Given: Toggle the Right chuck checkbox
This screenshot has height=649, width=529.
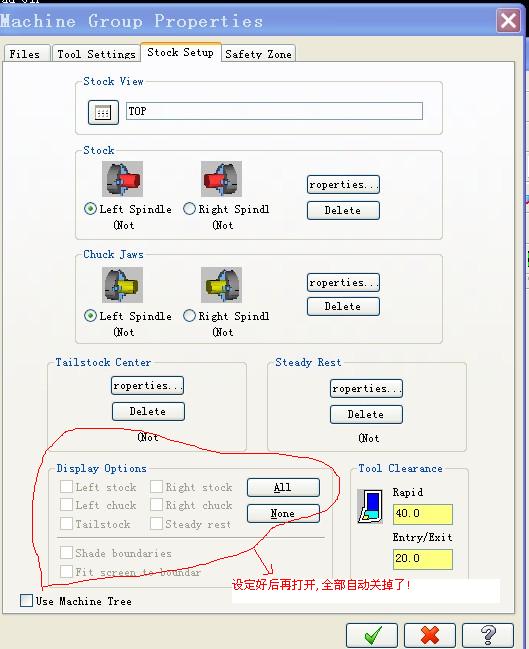Looking at the screenshot, I should 156,505.
